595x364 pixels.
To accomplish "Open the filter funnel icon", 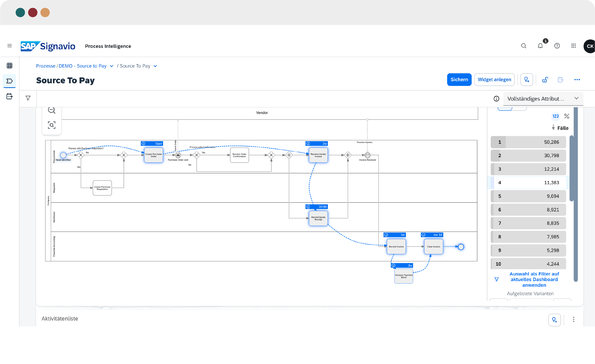I will (28, 98).
